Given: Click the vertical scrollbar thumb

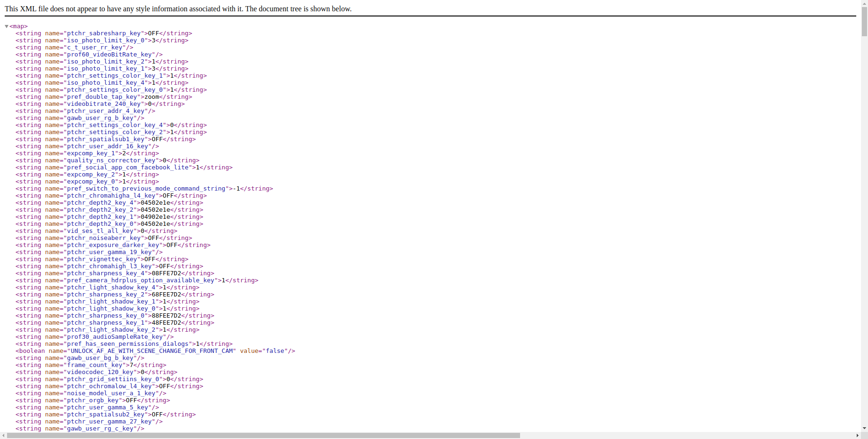Looking at the screenshot, I should (864, 21).
